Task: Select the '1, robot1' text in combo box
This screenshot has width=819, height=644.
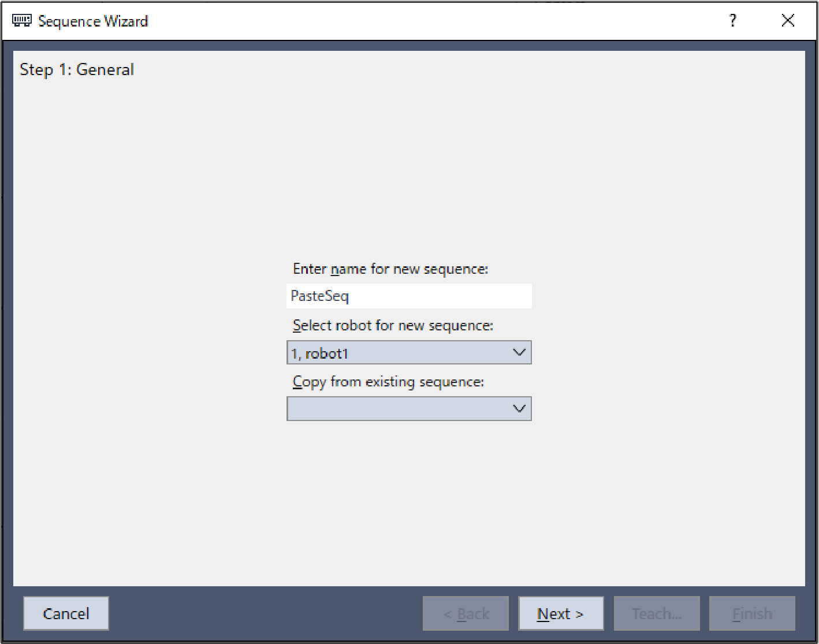Action: [x=320, y=353]
